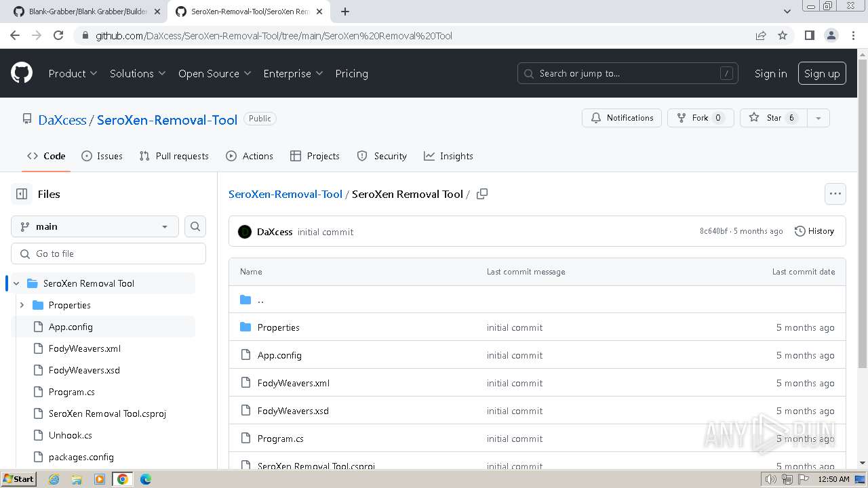Fork the repository button
This screenshot has width=868, height=488.
pos(701,118)
